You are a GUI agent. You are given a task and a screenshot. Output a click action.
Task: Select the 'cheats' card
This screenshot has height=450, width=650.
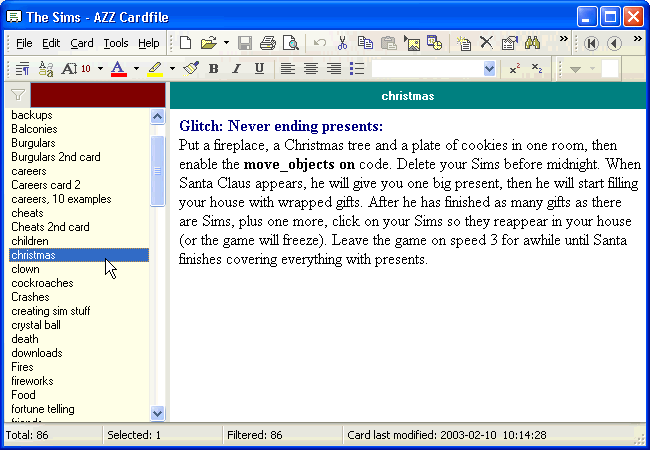[27, 213]
